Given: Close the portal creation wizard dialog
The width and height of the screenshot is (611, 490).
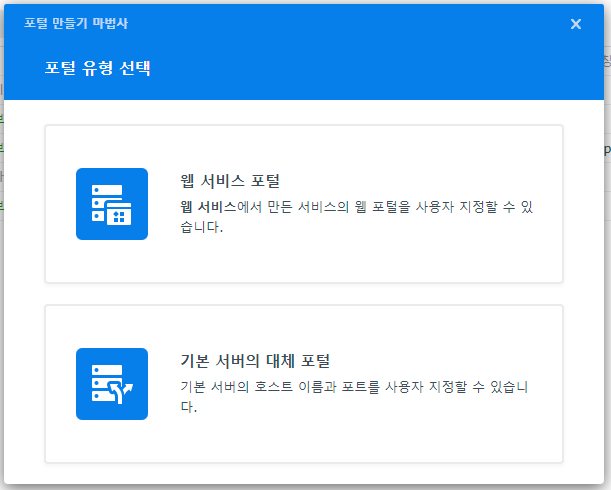Looking at the screenshot, I should (x=576, y=24).
